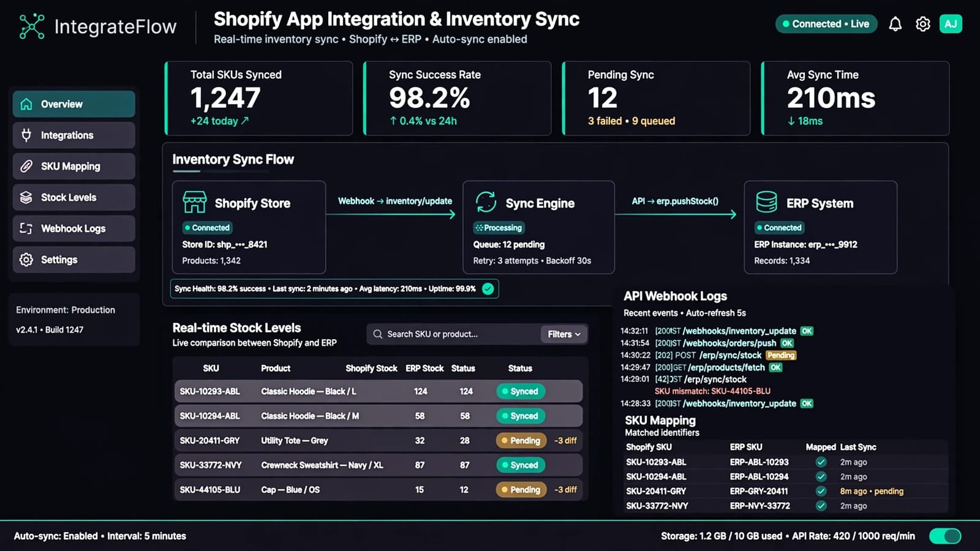The width and height of the screenshot is (980, 551).
Task: Click Pending badge for SKU-20411-GRY
Action: [521, 441]
